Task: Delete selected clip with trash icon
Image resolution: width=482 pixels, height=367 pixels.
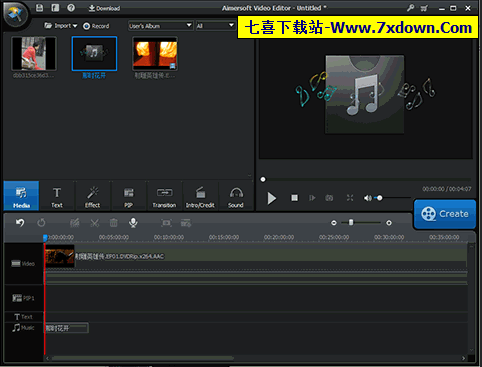Action: pyautogui.click(x=114, y=222)
